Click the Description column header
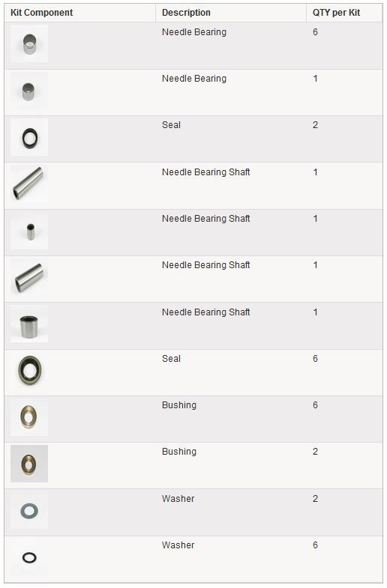Viewport: 387px width, 588px height. click(186, 13)
